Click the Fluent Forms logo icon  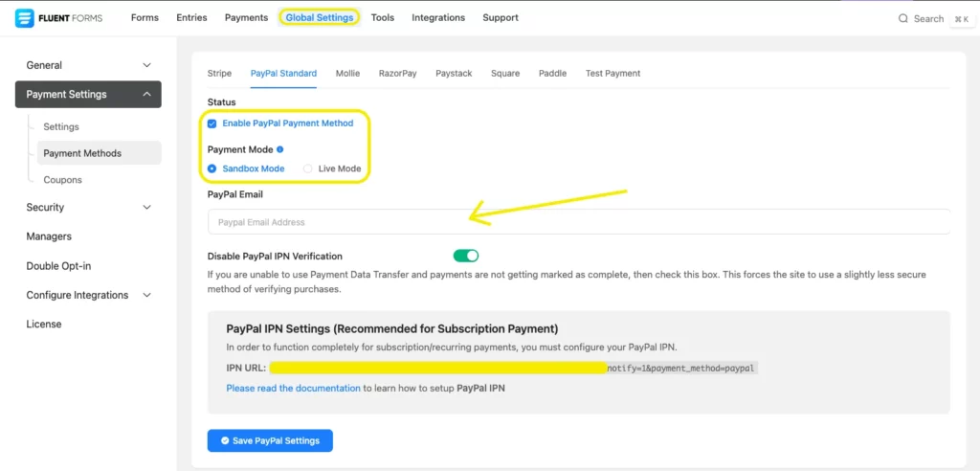tap(24, 18)
